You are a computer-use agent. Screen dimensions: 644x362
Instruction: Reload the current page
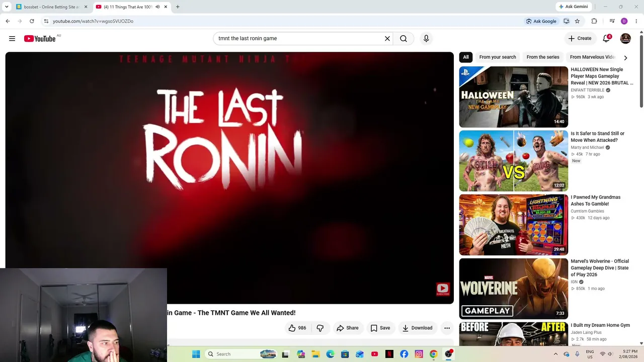pyautogui.click(x=32, y=21)
